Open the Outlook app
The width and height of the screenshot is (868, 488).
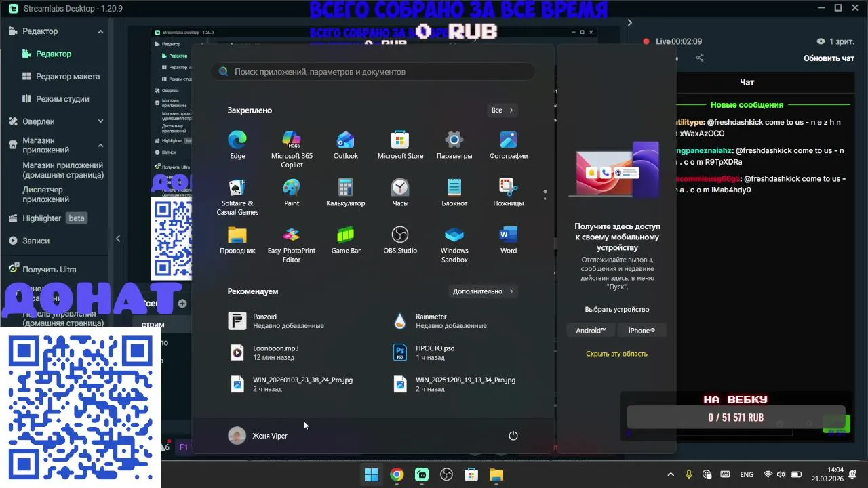point(346,145)
